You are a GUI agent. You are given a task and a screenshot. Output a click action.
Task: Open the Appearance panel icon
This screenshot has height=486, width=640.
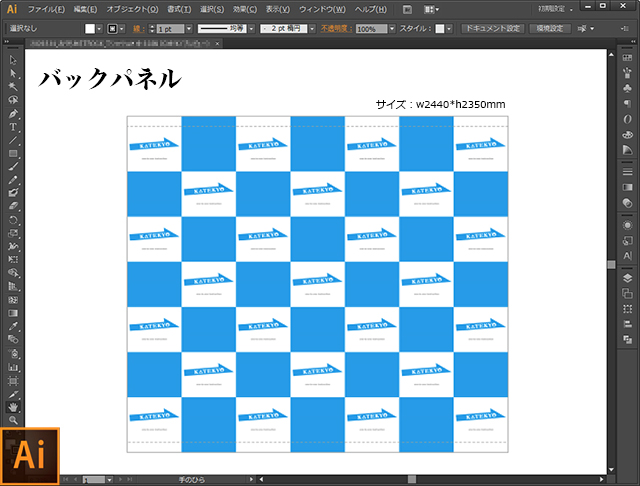point(627,225)
